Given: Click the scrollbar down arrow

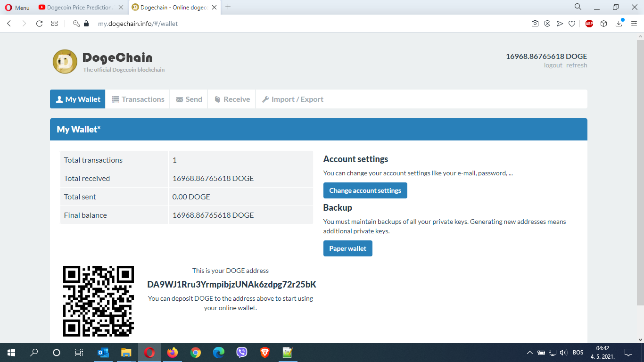Looking at the screenshot, I should click(x=640, y=339).
